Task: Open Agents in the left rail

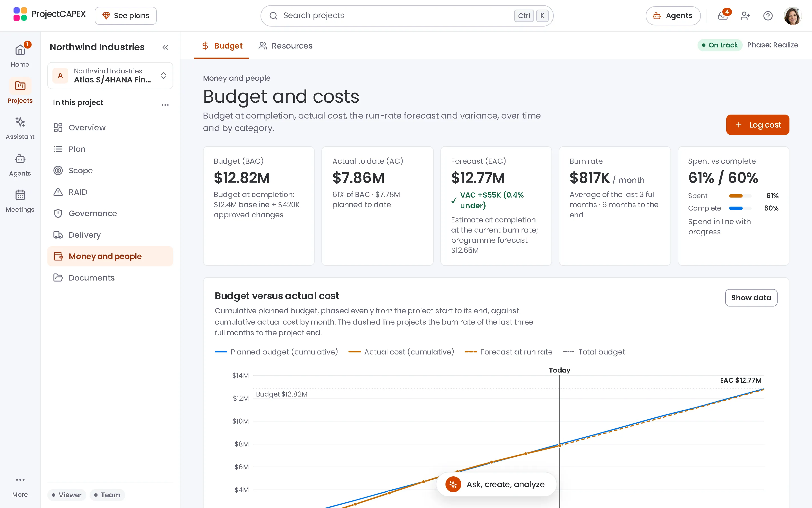Action: (x=20, y=165)
